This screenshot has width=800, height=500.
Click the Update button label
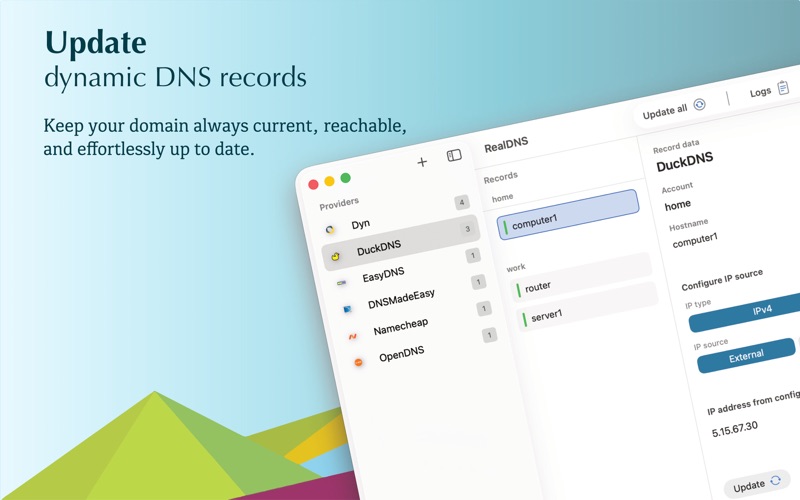749,486
